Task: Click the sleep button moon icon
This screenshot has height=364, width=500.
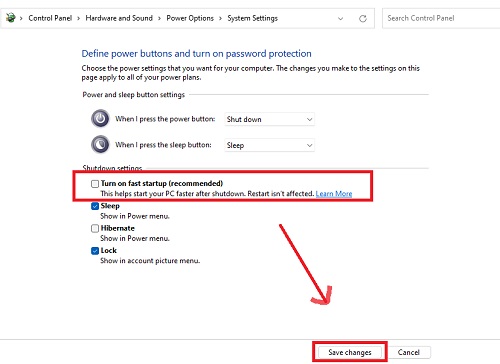Action: (x=100, y=144)
